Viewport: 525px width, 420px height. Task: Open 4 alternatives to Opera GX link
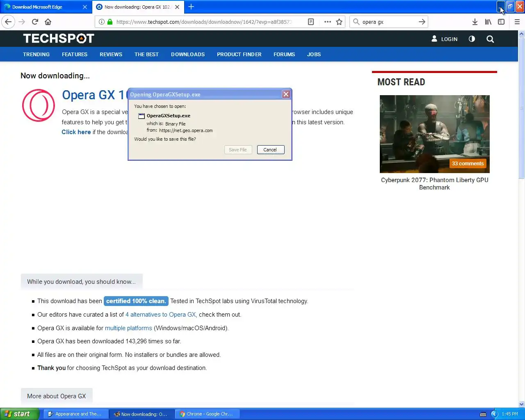(161, 315)
